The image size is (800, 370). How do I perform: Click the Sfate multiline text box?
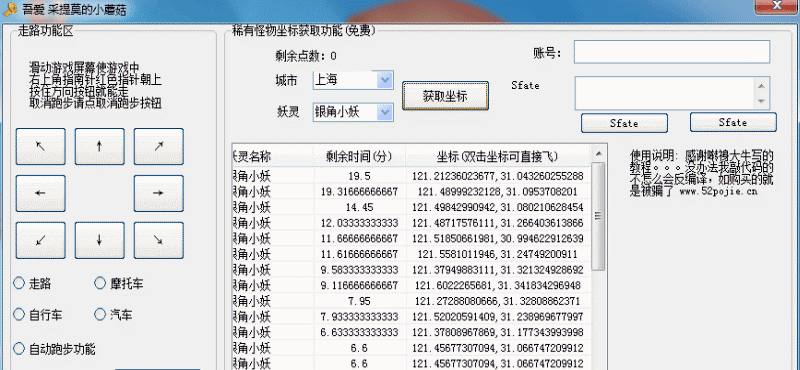point(672,93)
